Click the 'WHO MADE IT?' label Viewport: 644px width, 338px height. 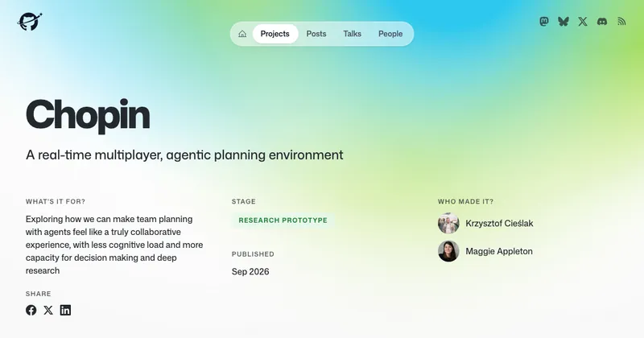pyautogui.click(x=466, y=202)
